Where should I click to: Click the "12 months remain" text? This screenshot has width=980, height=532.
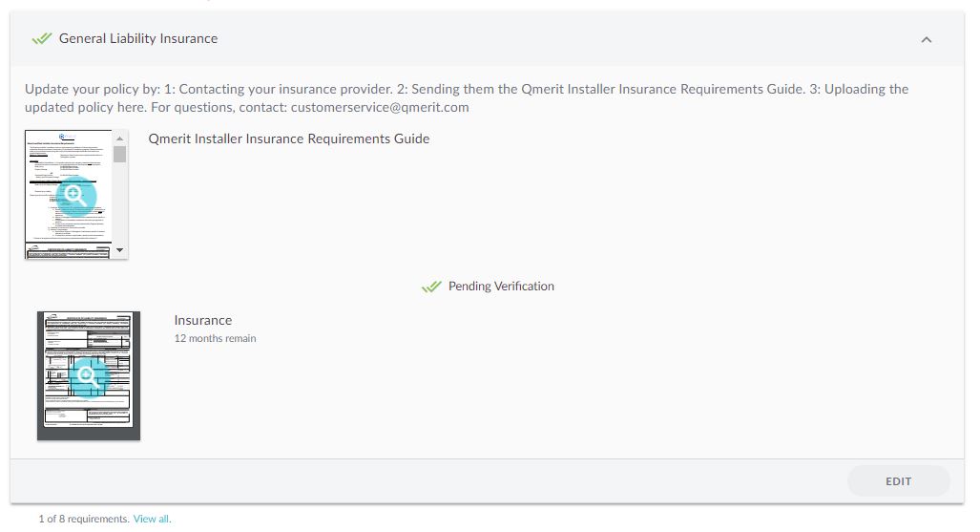[215, 338]
